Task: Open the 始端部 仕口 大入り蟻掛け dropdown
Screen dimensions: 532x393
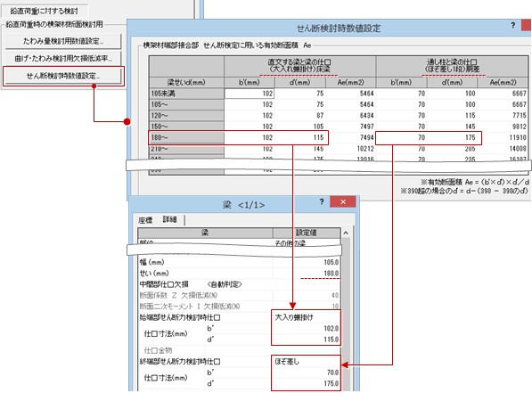Action: [x=306, y=317]
